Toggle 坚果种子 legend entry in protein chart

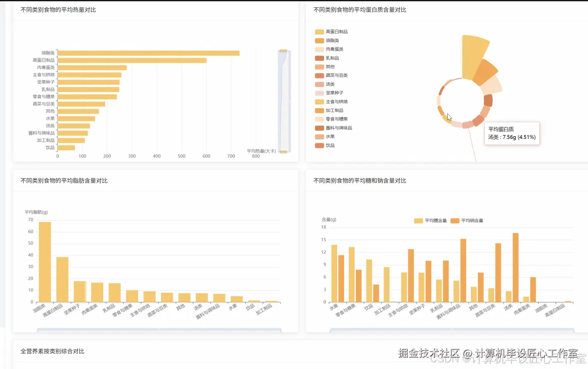329,93
